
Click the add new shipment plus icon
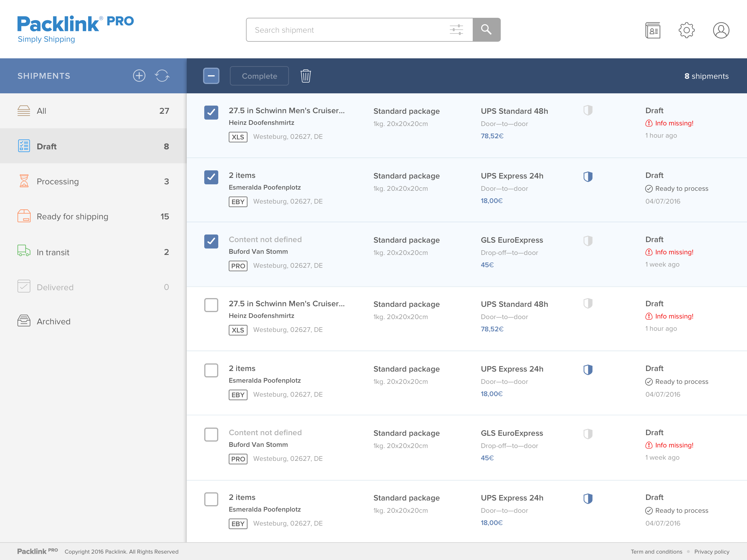pyautogui.click(x=139, y=76)
